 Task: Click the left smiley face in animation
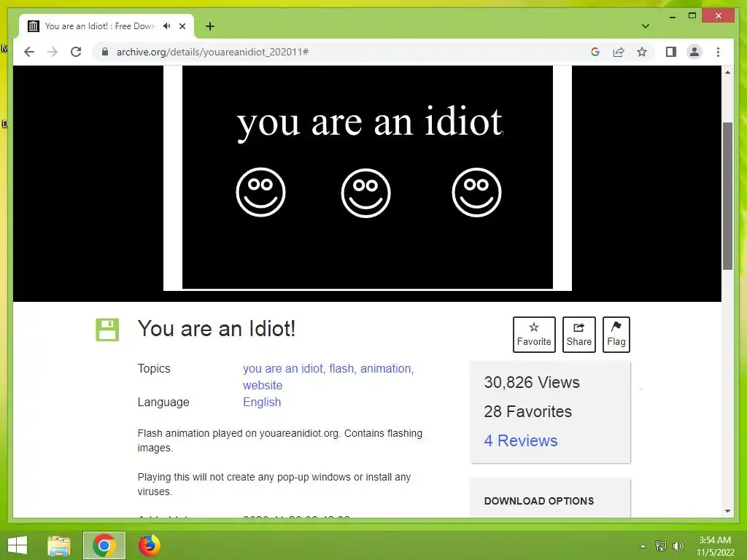pos(260,192)
